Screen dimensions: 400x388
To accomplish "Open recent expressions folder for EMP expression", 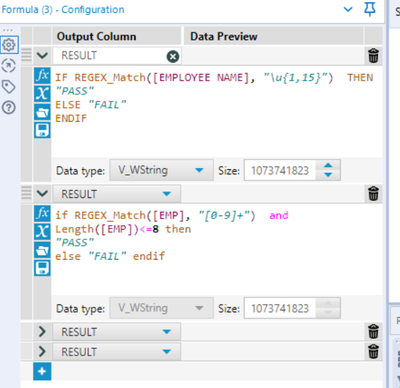I will (x=42, y=251).
